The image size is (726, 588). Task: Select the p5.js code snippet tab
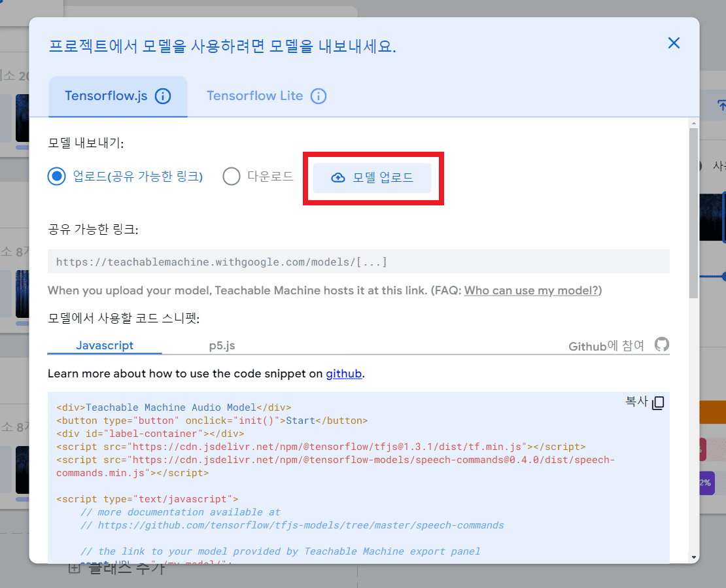222,345
